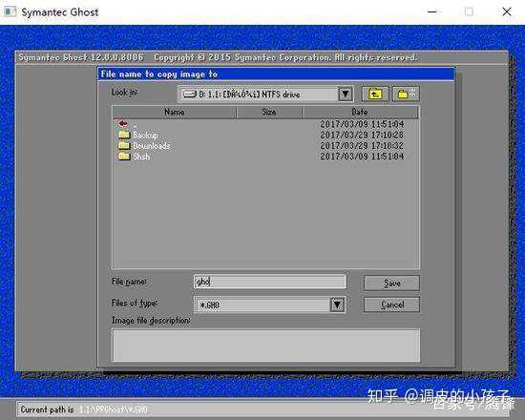Screen dimensions: 525x420
Task: Sort file list by Date column
Action: (x=360, y=113)
